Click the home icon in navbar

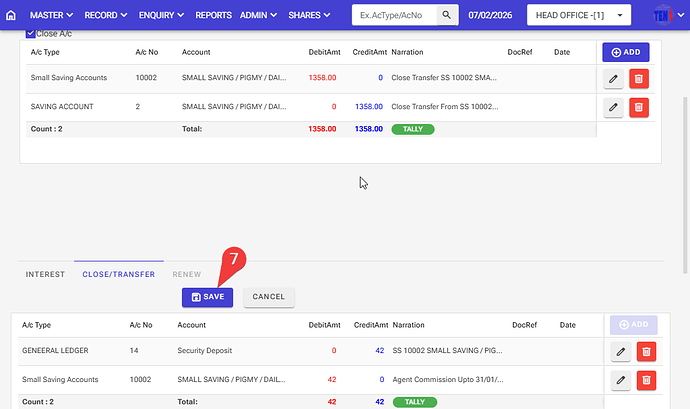13,16
